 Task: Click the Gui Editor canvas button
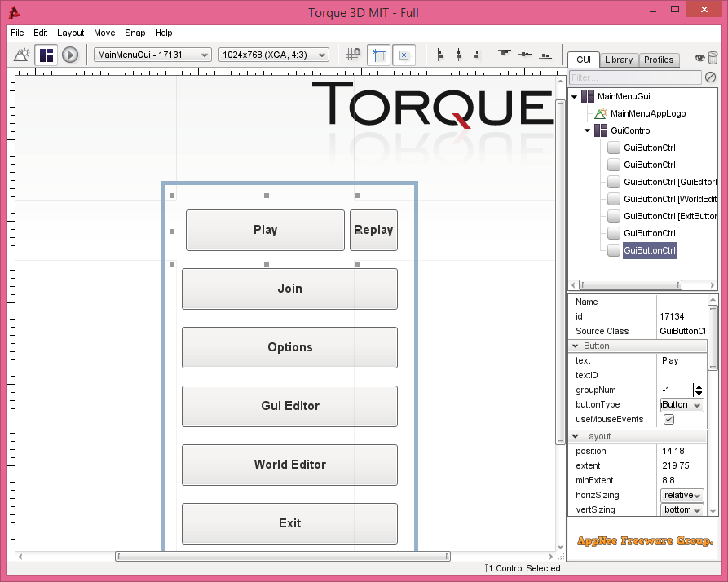(289, 406)
